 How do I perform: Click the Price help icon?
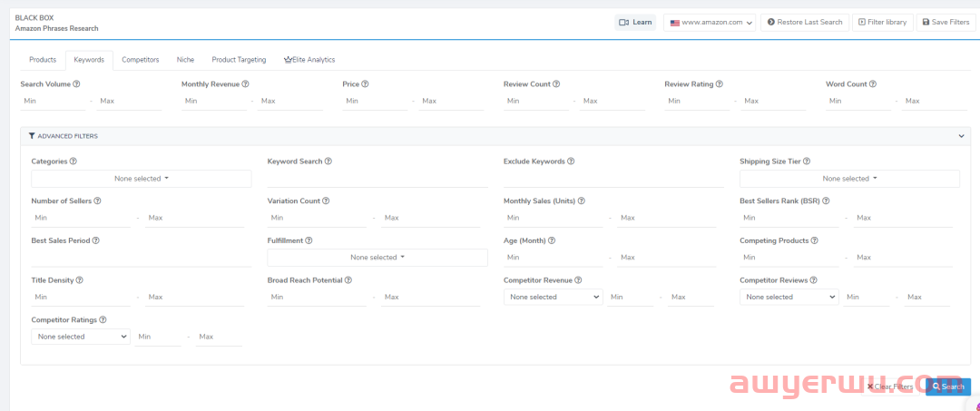[365, 83]
